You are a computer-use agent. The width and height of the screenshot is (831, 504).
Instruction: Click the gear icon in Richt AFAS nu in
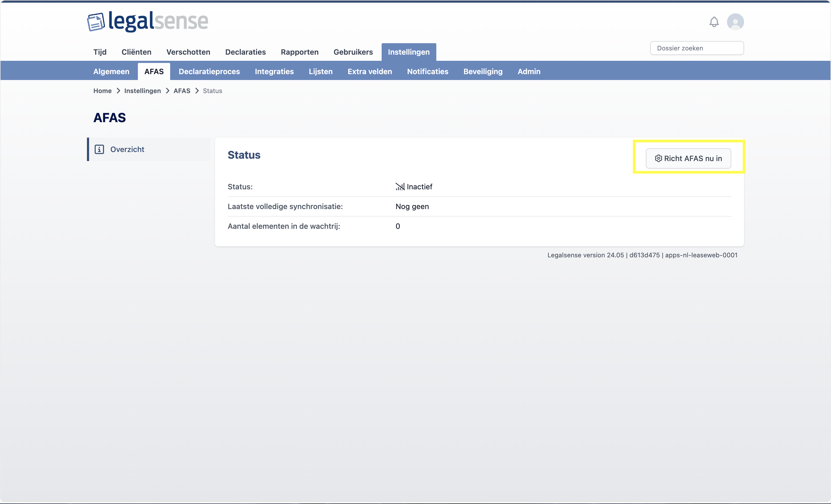point(658,158)
